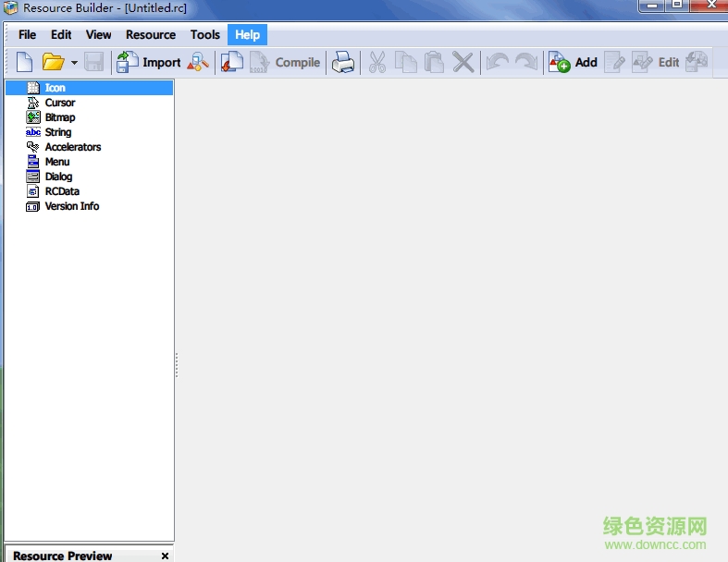Open the Tools menu

tap(204, 35)
